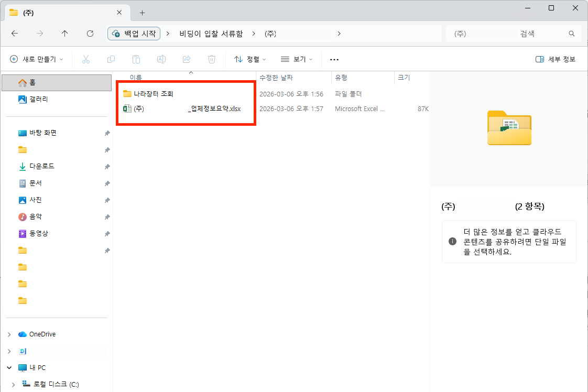The width and height of the screenshot is (588, 392).
Task: Open the 나라장터 조회 folder
Action: pyautogui.click(x=153, y=94)
